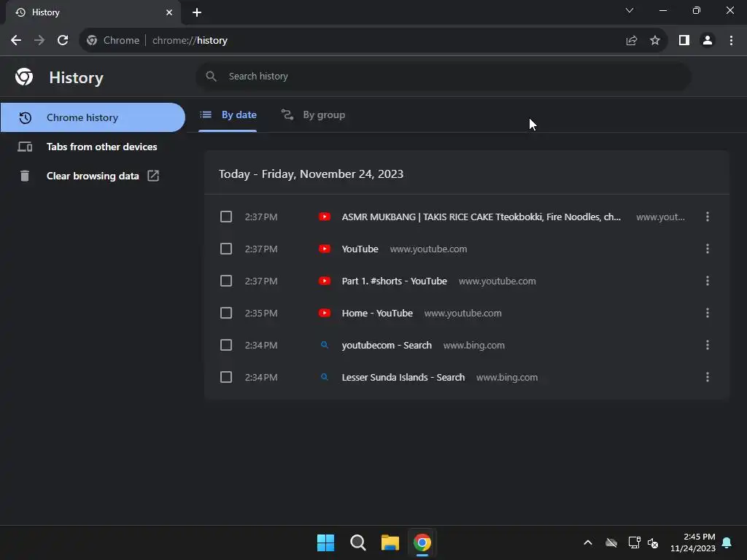Open the notification bell icon
The image size is (747, 560).
(x=727, y=542)
